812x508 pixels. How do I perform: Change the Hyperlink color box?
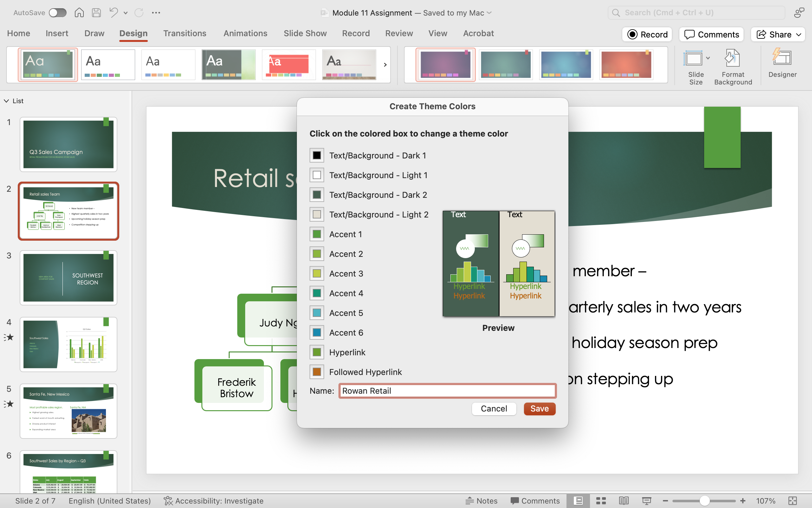[317, 352]
